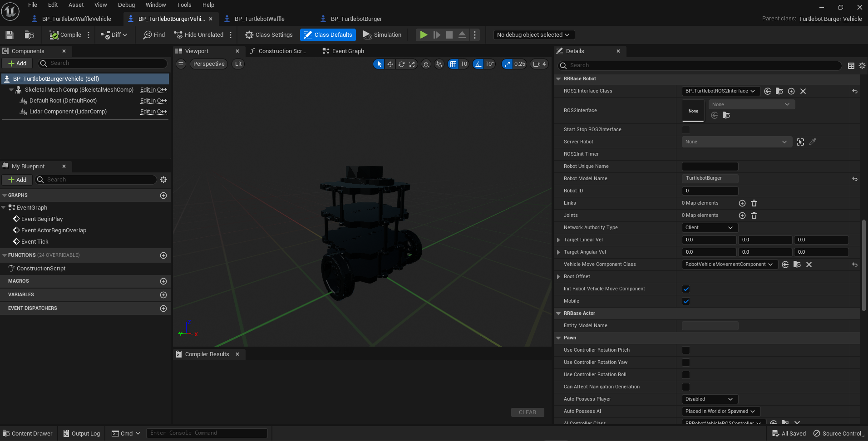Uncheck Init Robot Vehicle Move Component
The image size is (868, 441).
pos(686,289)
